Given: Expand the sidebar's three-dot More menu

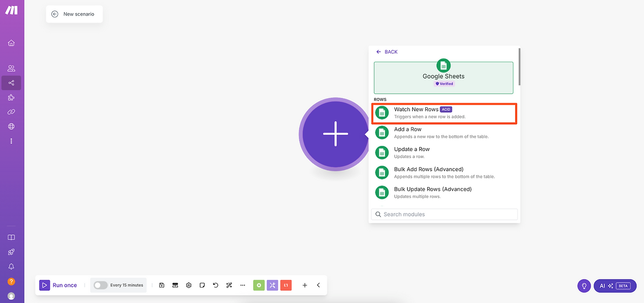Looking at the screenshot, I should point(11,141).
